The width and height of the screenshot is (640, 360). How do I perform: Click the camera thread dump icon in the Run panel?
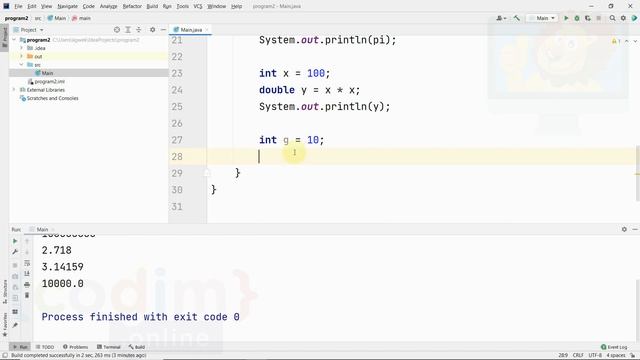[x=15, y=276]
